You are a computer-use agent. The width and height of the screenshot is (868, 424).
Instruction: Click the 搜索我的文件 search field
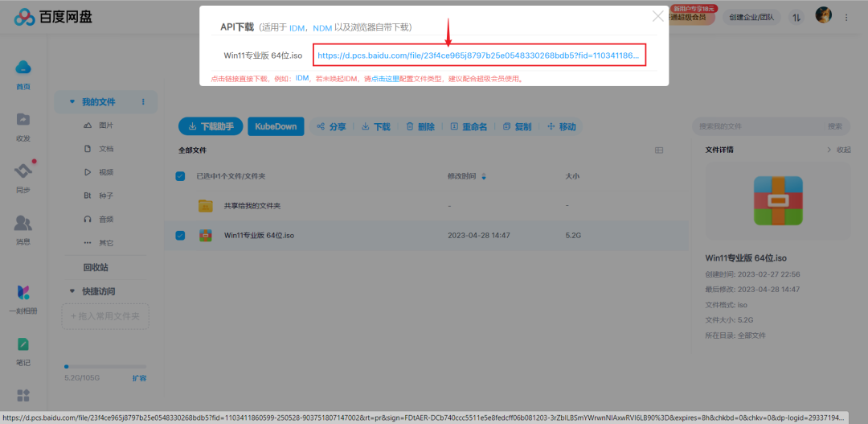[759, 126]
